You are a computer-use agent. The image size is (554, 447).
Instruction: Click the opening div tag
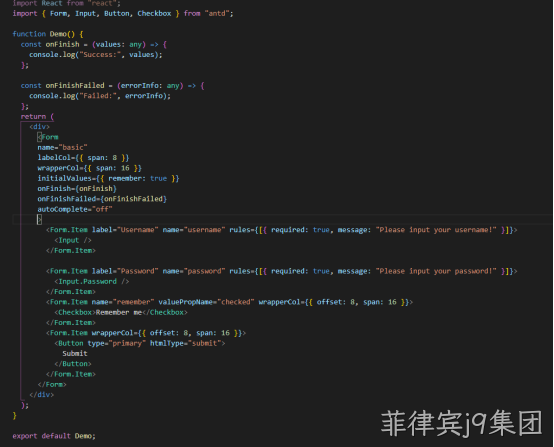(40, 127)
